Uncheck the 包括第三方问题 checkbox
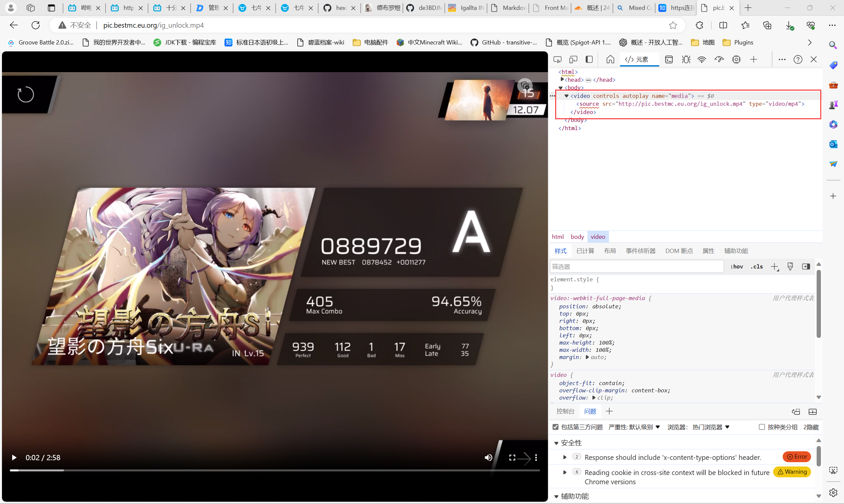The width and height of the screenshot is (844, 504). click(x=556, y=427)
